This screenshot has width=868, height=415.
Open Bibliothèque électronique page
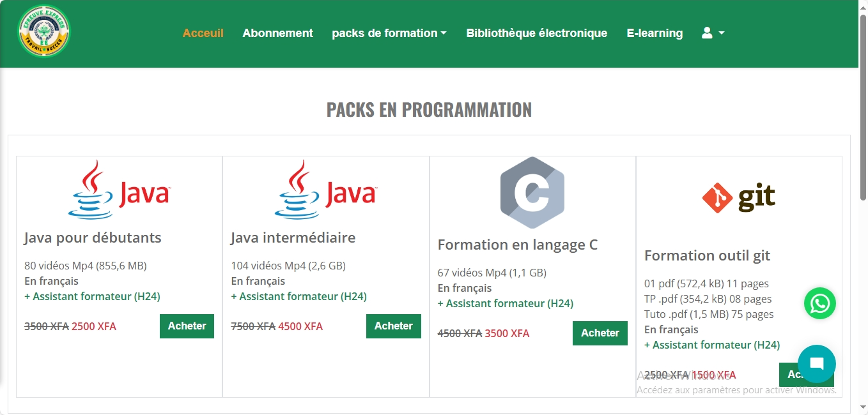(x=536, y=33)
